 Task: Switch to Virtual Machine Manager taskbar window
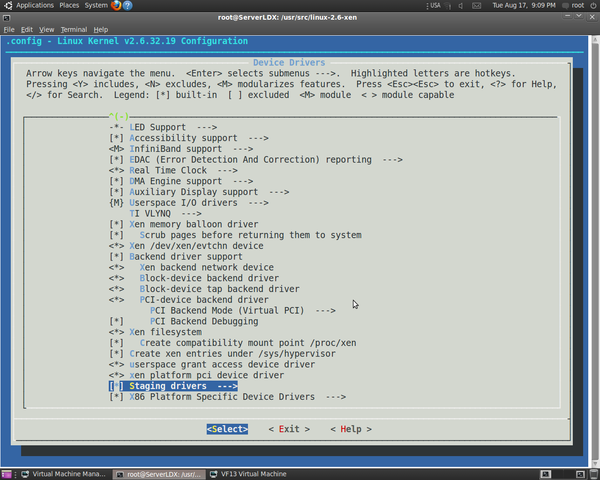64,474
